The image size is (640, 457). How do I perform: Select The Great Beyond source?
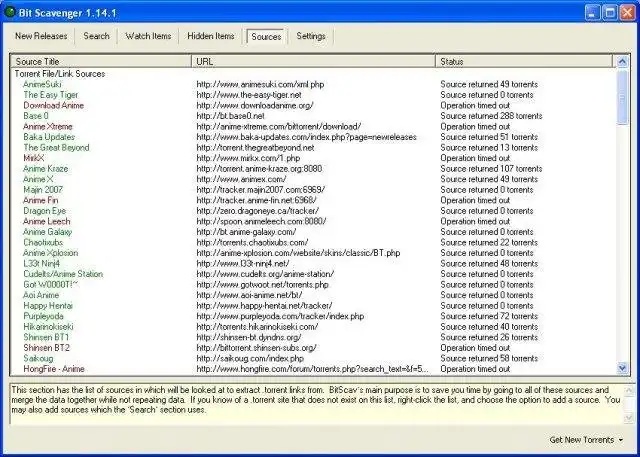pos(56,148)
